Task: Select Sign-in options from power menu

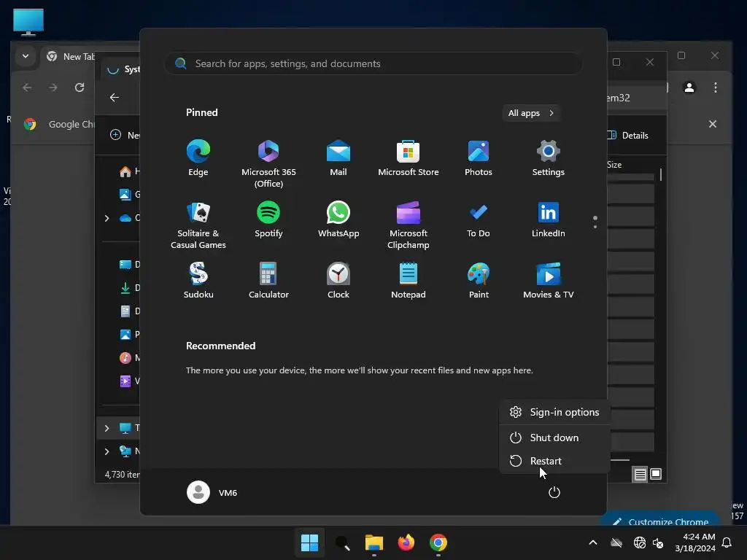Action: 554,412
